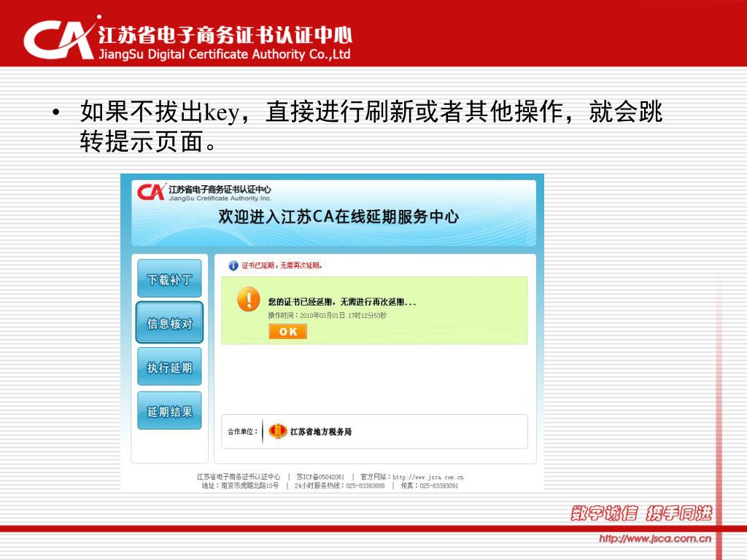This screenshot has height=560, width=747.
Task: Open the http://www.jsca.com.cn footer link
Action: click(x=655, y=539)
